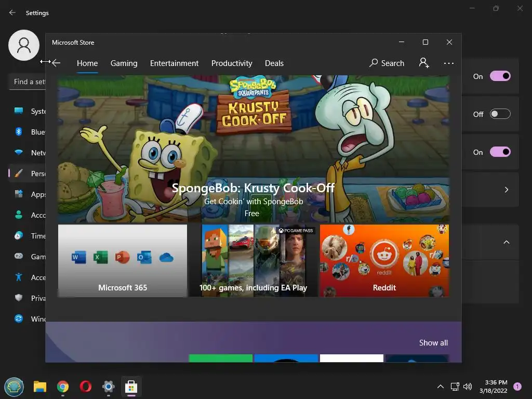The width and height of the screenshot is (532, 399).
Task: Open the Entertainment tab
Action: click(x=174, y=63)
